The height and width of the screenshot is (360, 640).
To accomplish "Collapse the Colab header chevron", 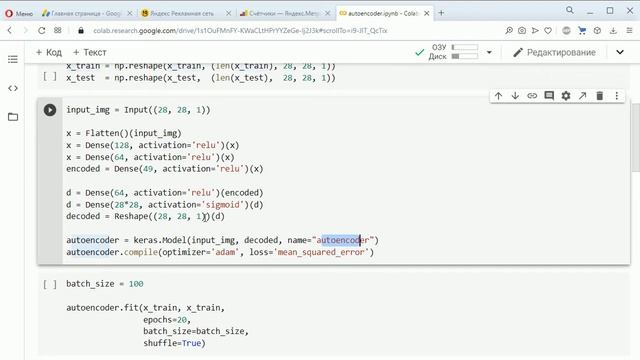I will pyautogui.click(x=620, y=52).
